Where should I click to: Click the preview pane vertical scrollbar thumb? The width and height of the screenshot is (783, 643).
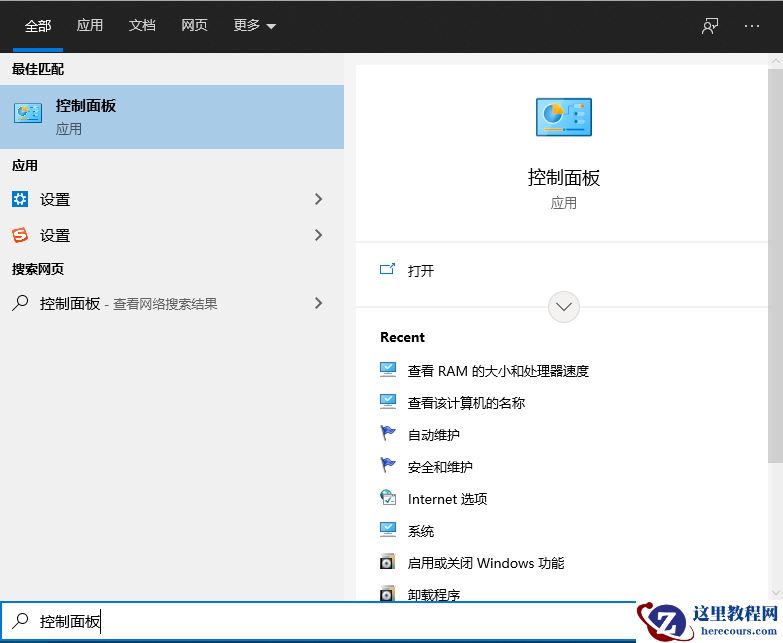coord(775,266)
